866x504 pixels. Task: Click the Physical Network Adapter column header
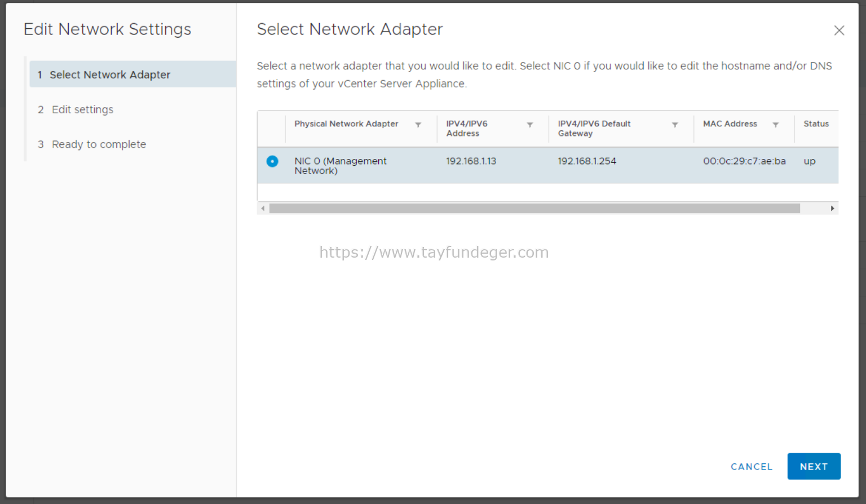pos(346,124)
